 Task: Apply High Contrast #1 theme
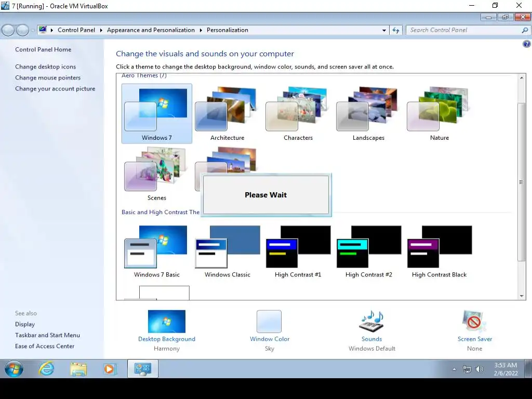(298, 251)
